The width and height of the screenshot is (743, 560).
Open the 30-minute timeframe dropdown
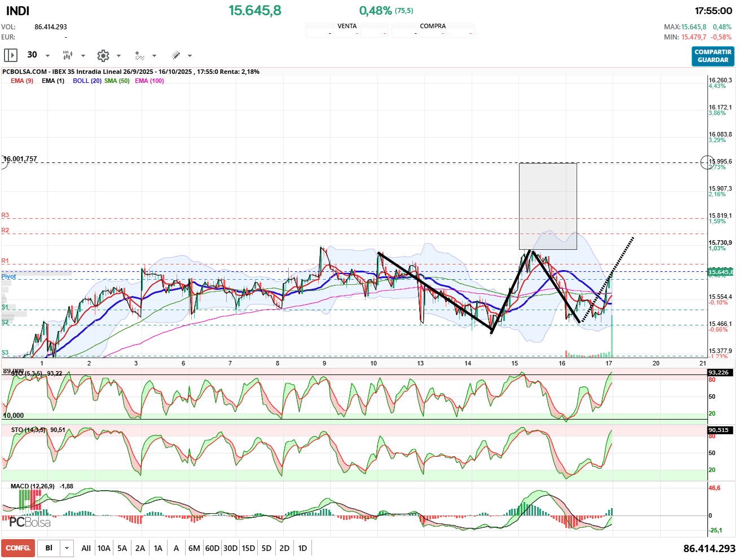47,56
